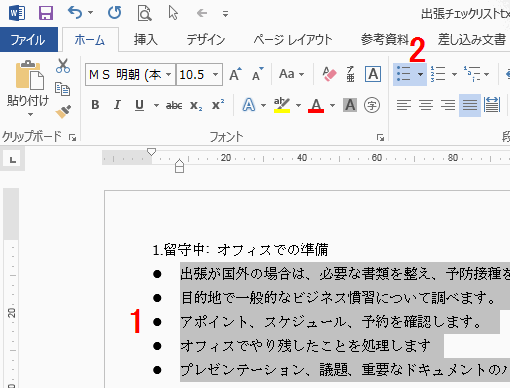The image size is (510, 388).
Task: Open the customize quick access toolbar dropdown
Action: coord(226,14)
